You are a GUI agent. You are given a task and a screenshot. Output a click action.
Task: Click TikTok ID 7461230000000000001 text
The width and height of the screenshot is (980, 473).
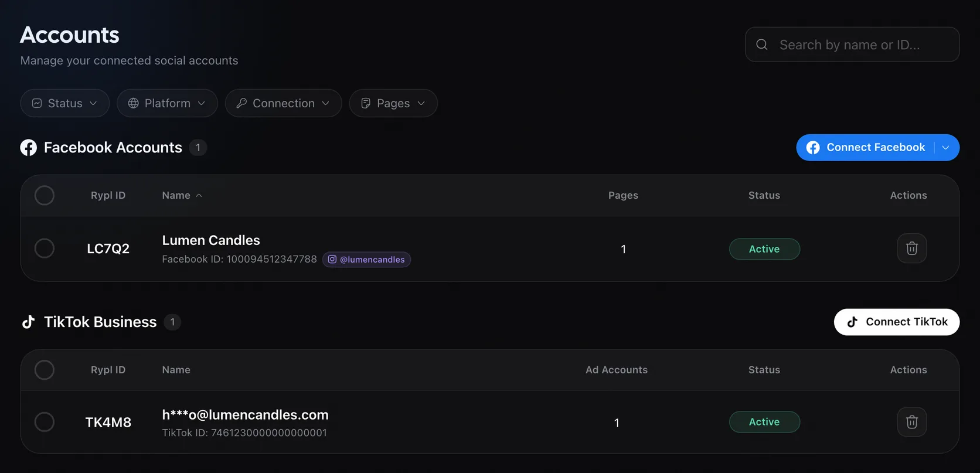point(244,433)
